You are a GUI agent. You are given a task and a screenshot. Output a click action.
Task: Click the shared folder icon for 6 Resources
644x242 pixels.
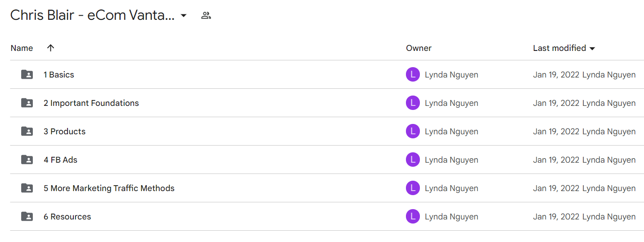tap(27, 217)
